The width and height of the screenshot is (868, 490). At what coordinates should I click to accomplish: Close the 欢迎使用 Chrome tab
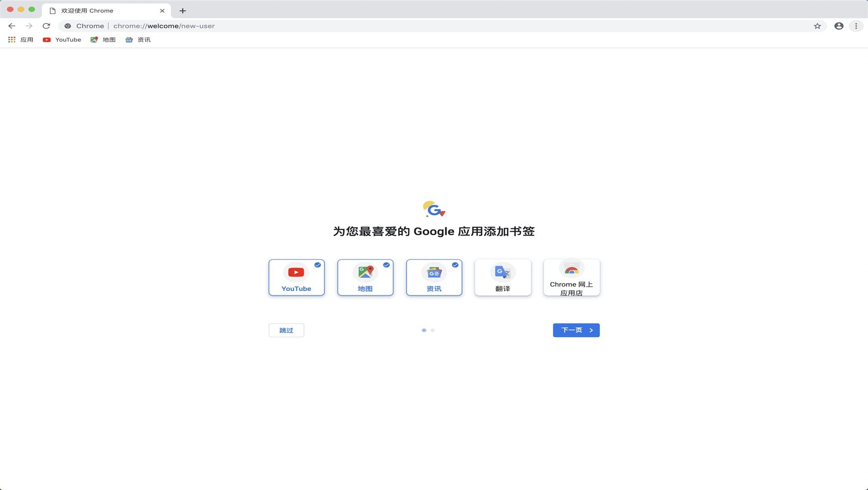coord(162,11)
